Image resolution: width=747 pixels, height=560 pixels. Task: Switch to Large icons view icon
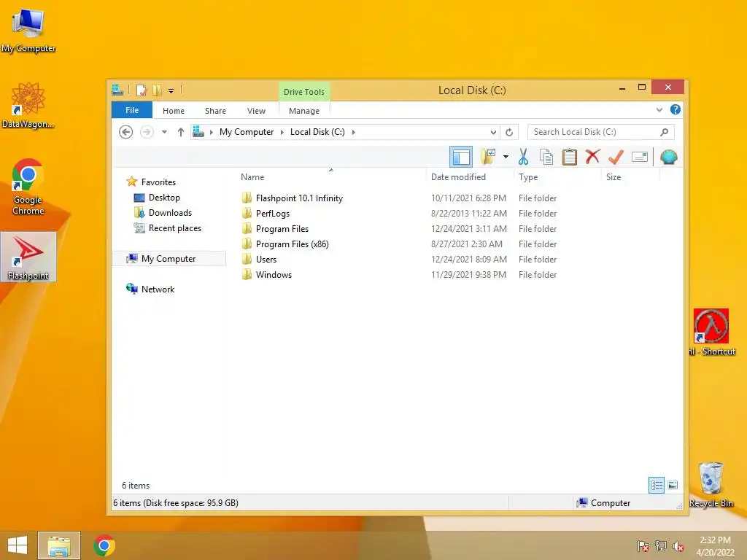pos(673,485)
